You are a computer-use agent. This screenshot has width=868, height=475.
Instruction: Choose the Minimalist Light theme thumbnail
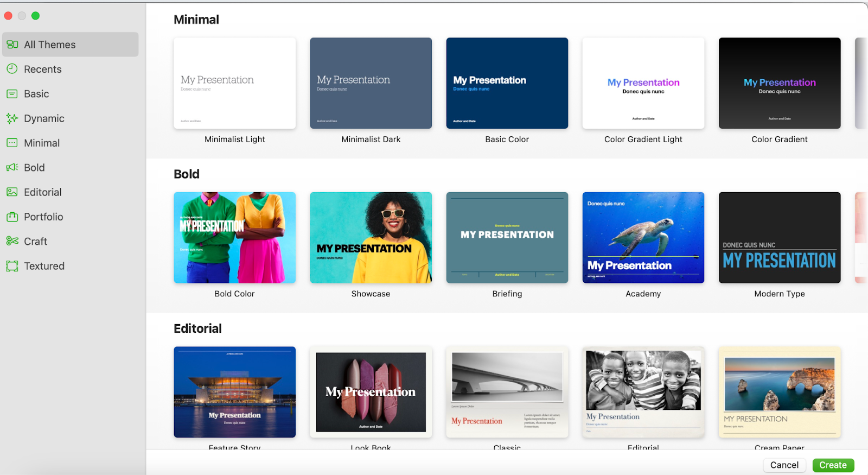coord(234,83)
